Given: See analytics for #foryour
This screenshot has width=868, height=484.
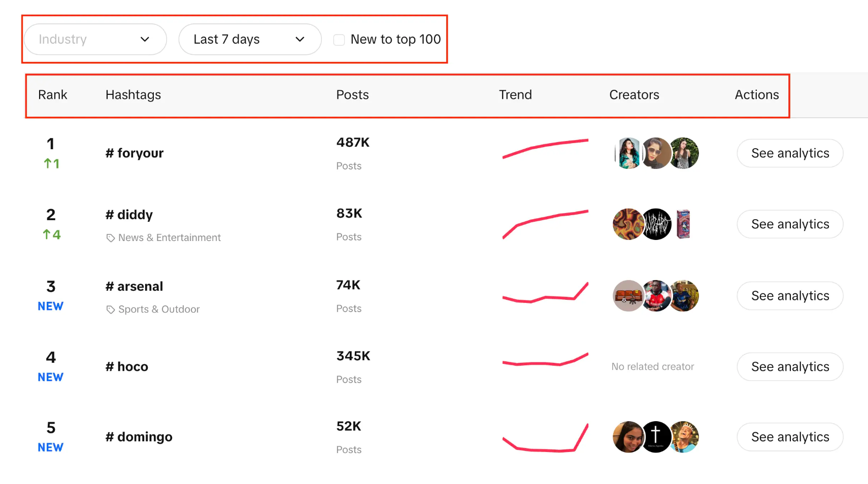Looking at the screenshot, I should [x=790, y=153].
